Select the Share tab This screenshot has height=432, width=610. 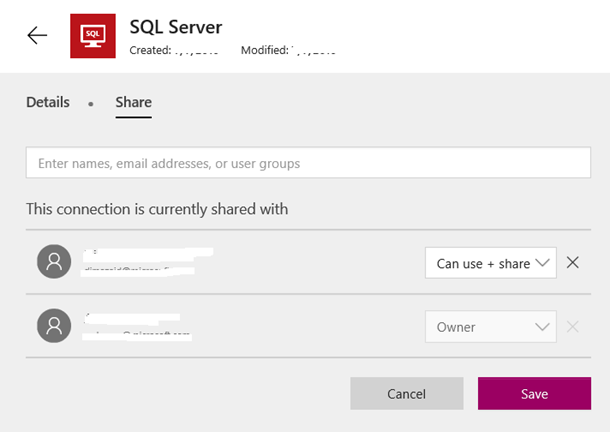coord(133,102)
